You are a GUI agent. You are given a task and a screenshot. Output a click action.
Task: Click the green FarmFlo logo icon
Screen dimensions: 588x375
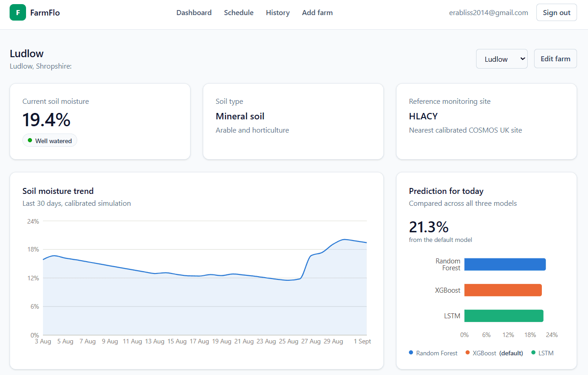pos(18,12)
